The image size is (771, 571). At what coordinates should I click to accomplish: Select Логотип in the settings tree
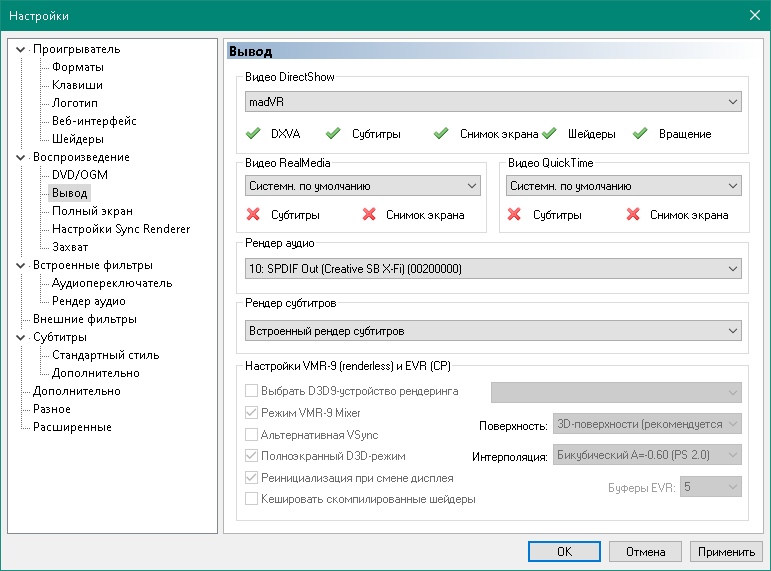(x=75, y=103)
